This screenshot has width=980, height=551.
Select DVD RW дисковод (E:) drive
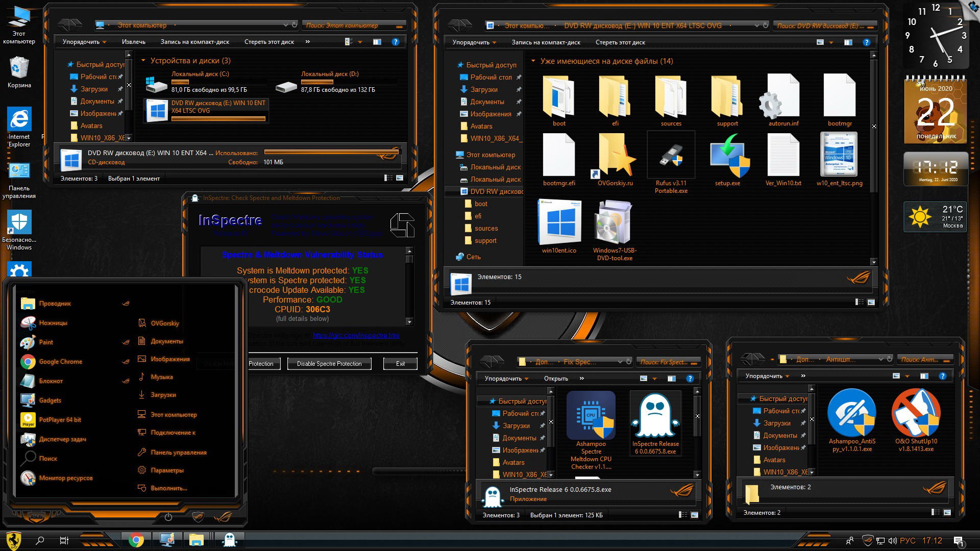(206, 111)
